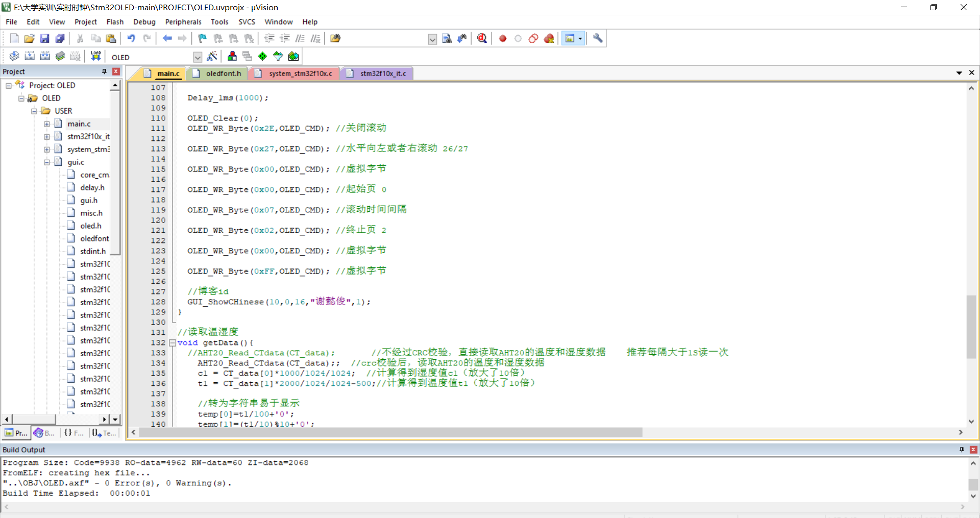Collapse the USER group folder

(34, 111)
